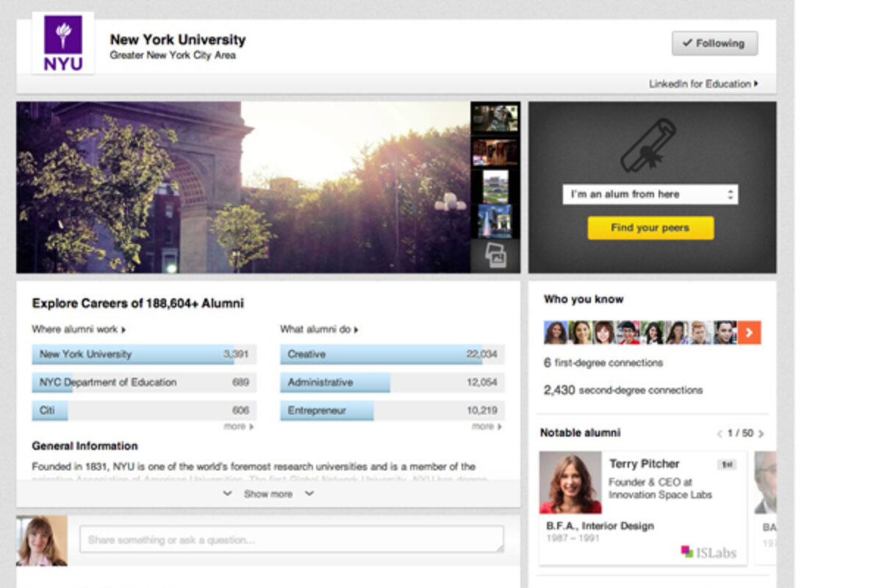Image resolution: width=882 pixels, height=588 pixels.
Task: Click the orange arrow next to connection photos
Action: pyautogui.click(x=749, y=333)
